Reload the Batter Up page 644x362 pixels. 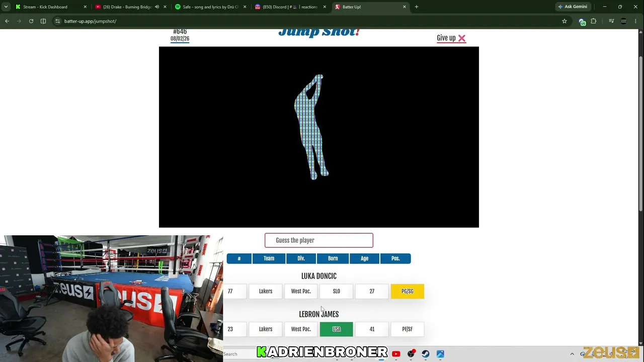31,21
